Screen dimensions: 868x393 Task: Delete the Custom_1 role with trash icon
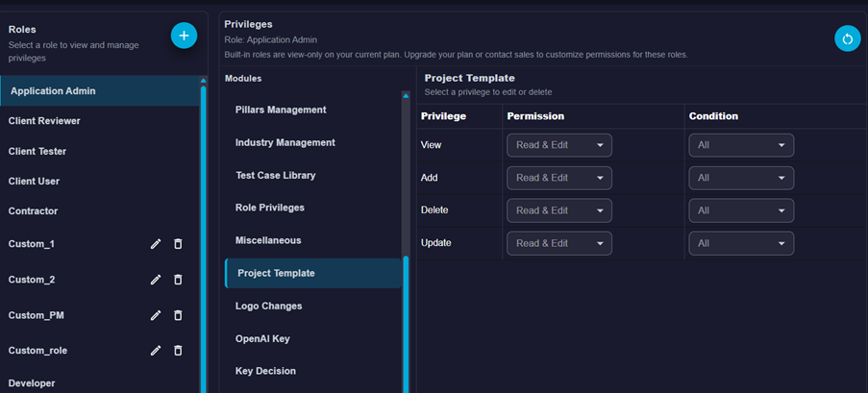coord(178,243)
